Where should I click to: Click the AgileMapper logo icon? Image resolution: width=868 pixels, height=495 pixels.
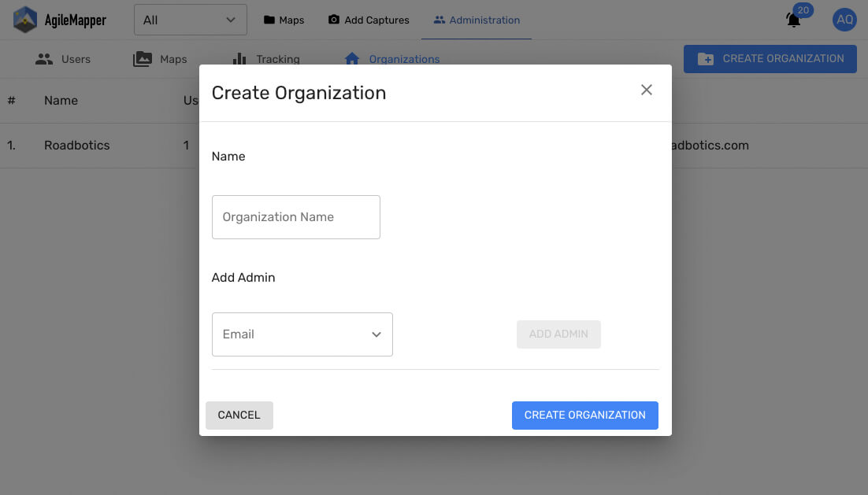click(x=25, y=20)
